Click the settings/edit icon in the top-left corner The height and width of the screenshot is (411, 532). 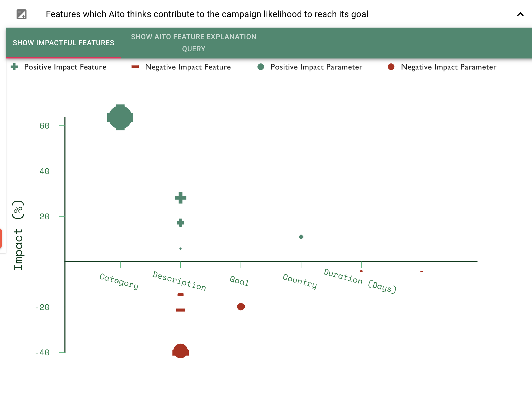point(21,14)
